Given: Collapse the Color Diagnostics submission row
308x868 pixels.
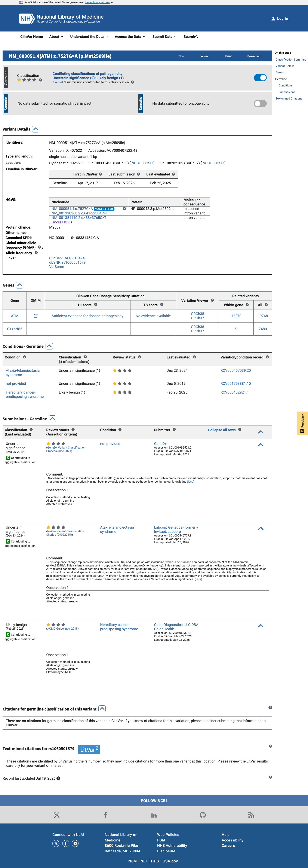Looking at the screenshot, I should (261, 626).
